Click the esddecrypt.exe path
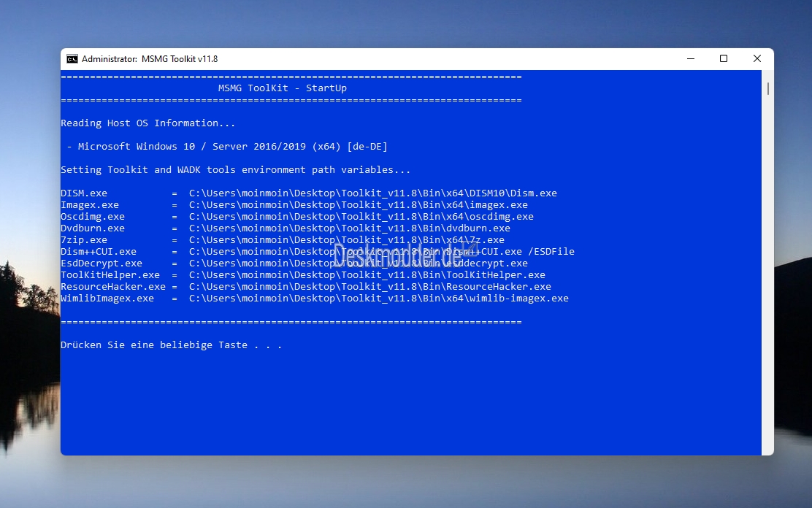The width and height of the screenshot is (812, 508). [359, 263]
